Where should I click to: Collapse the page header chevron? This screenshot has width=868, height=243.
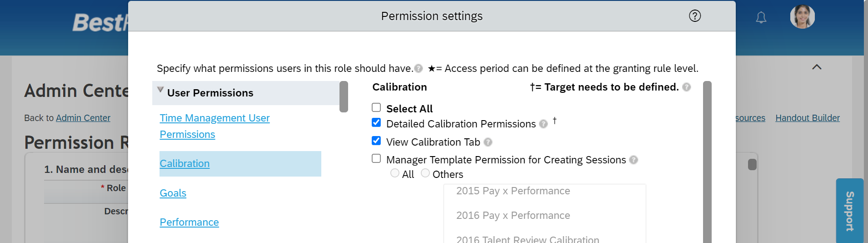click(x=817, y=67)
